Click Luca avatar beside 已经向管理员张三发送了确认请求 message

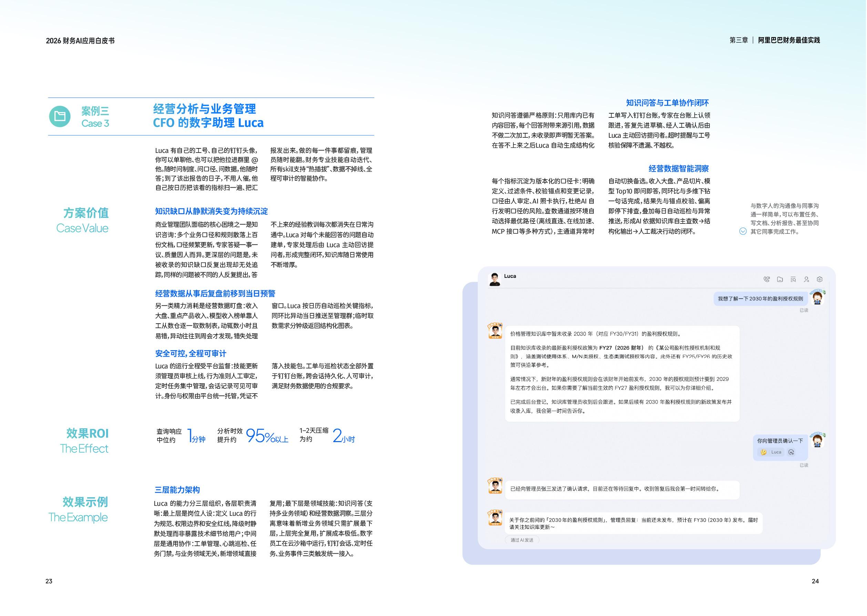coord(495,486)
